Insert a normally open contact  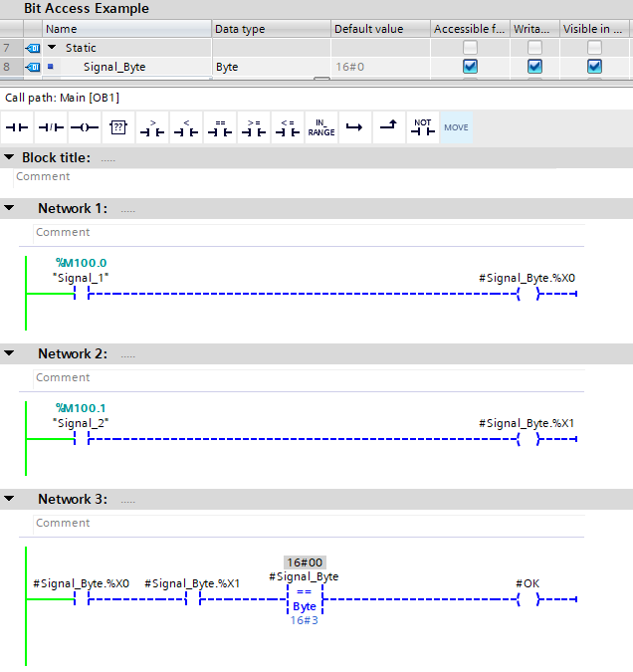17,127
